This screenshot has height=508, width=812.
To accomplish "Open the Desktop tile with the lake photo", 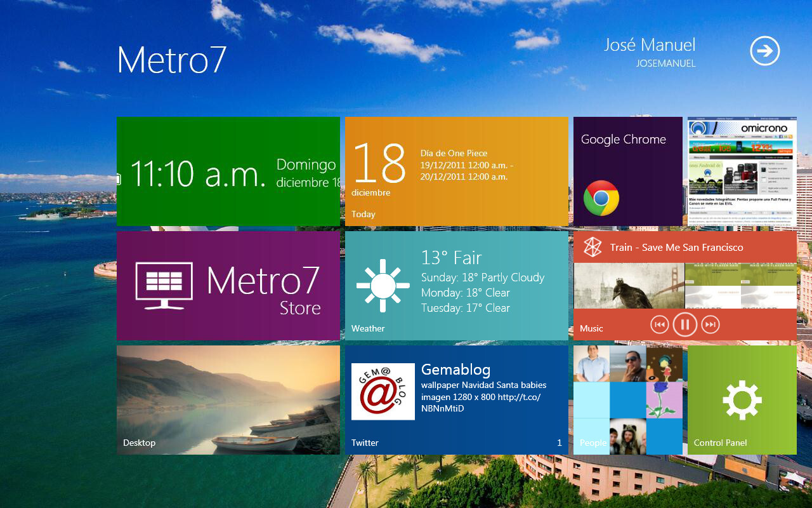I will point(228,400).
